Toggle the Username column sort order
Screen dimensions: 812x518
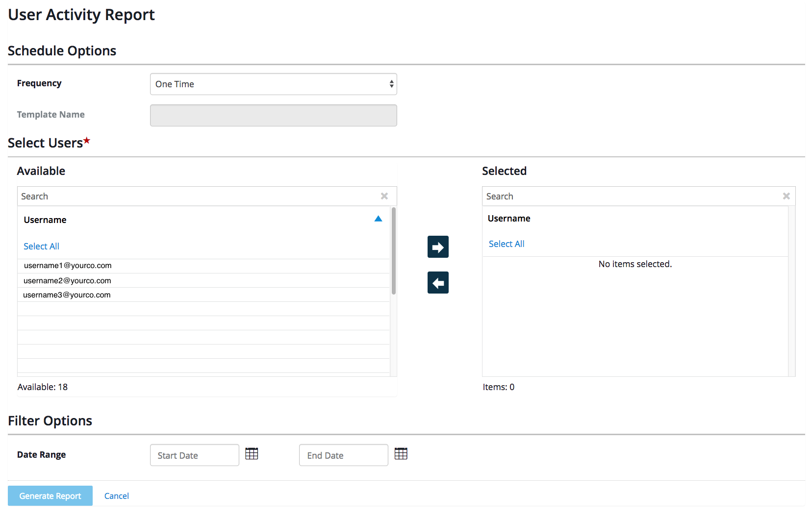click(378, 219)
